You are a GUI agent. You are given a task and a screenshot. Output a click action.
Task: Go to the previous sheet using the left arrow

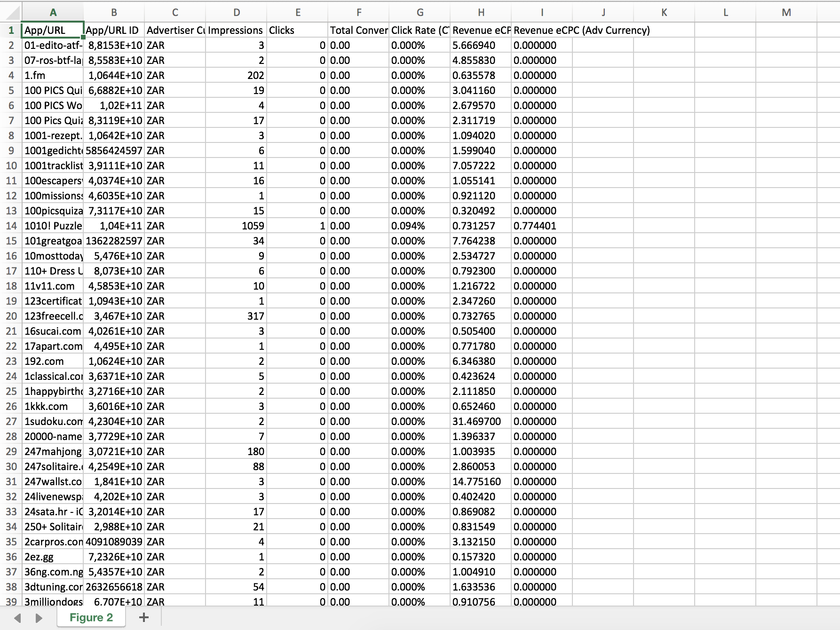coord(17,618)
